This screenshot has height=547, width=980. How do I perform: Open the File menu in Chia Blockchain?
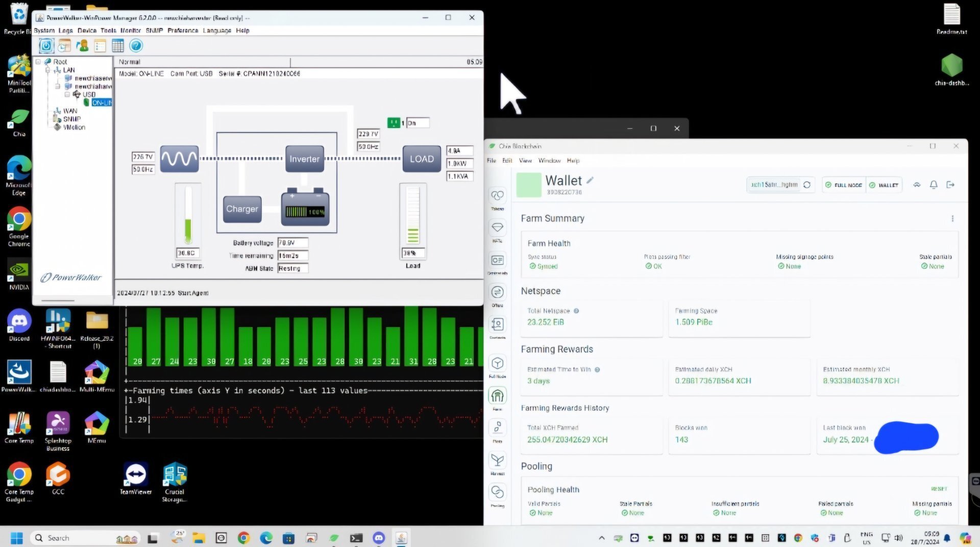tap(492, 160)
